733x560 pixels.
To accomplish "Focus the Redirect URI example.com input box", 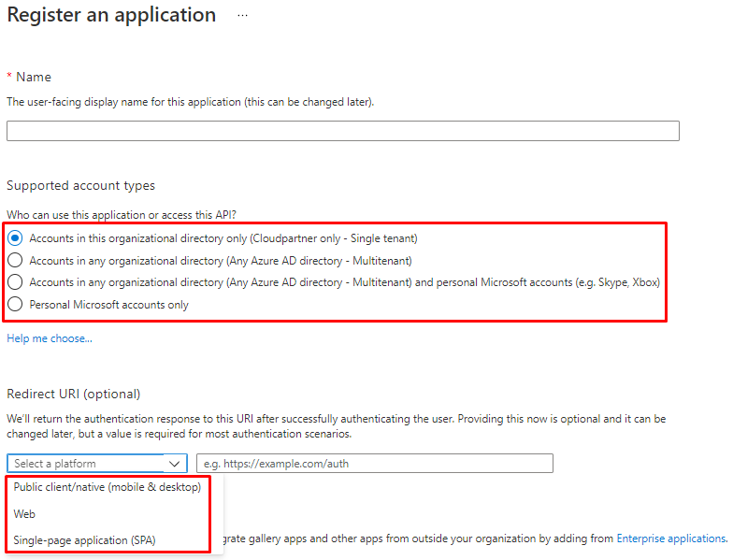I will (x=374, y=464).
